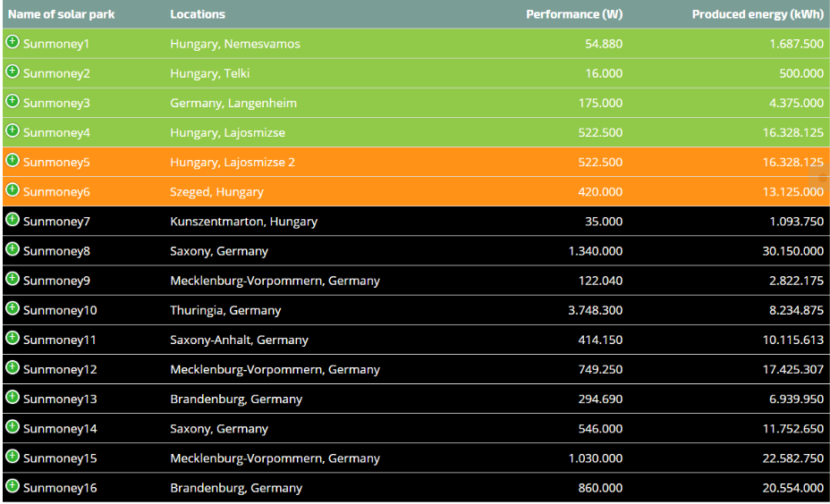The image size is (830, 504).
Task: Hit the plus icon for Sunmoney13
Action: tap(13, 397)
